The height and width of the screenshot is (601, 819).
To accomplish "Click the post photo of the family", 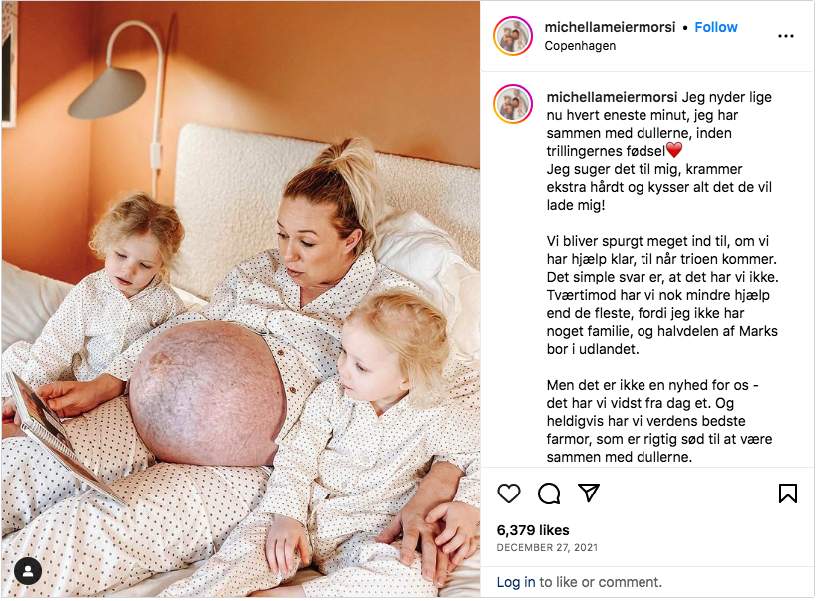I will pos(241,299).
